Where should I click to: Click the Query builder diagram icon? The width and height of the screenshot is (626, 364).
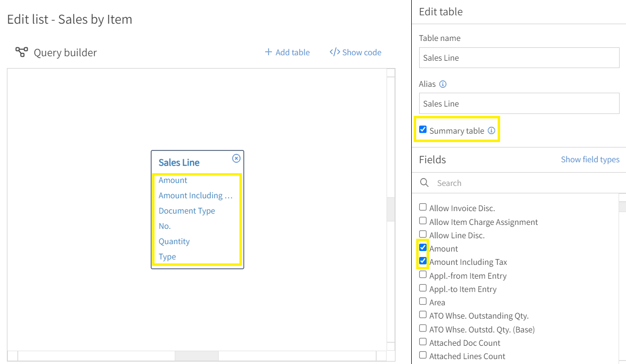pos(22,52)
